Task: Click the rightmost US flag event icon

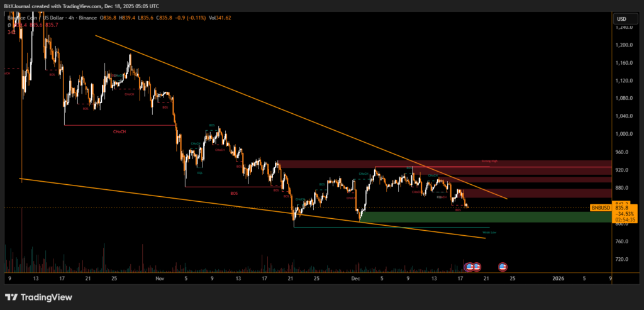Action: [x=502, y=267]
